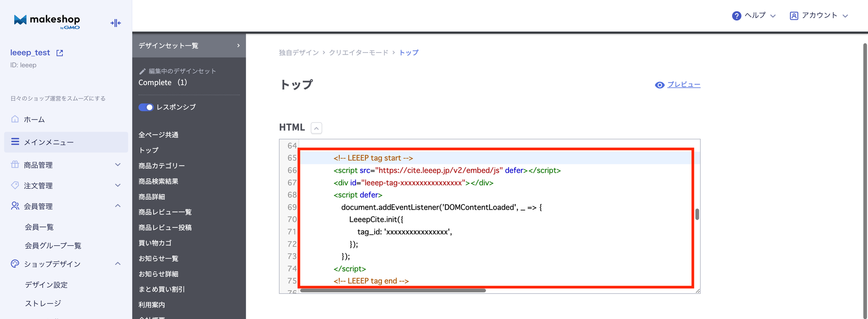Select 利用案内 page
This screenshot has height=319, width=868.
(152, 305)
